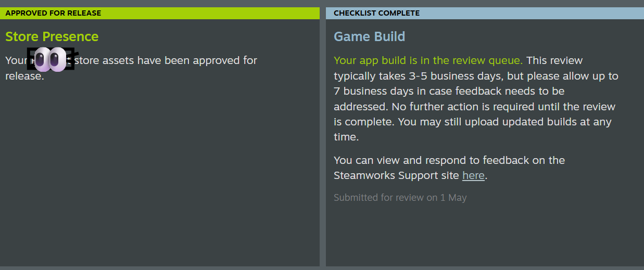Viewport: 644px width, 270px height.
Task: Click the blue 'CHECKLIST COMPLETE' status banner
Action: click(x=485, y=13)
